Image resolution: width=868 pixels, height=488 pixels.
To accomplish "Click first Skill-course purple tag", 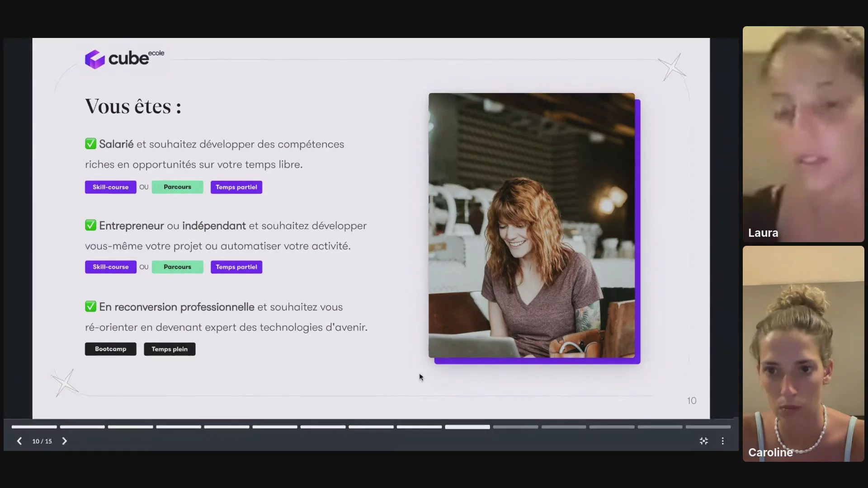I will 110,187.
